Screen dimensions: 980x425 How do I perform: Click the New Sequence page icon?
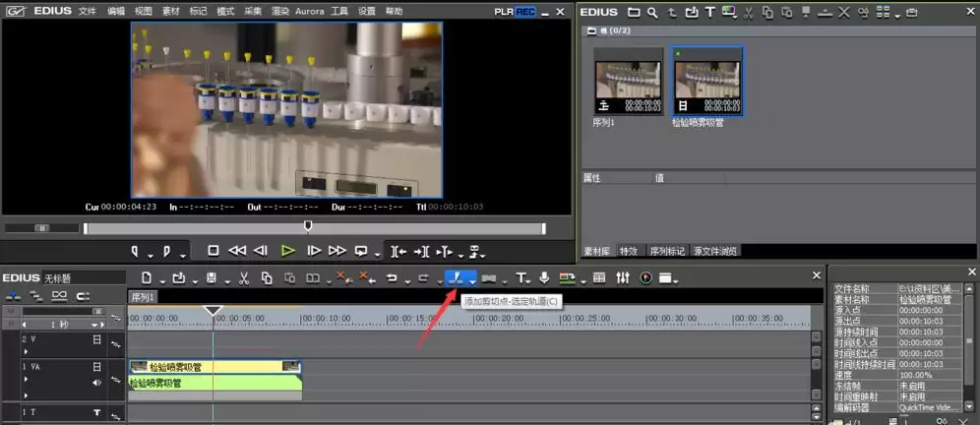(x=147, y=278)
